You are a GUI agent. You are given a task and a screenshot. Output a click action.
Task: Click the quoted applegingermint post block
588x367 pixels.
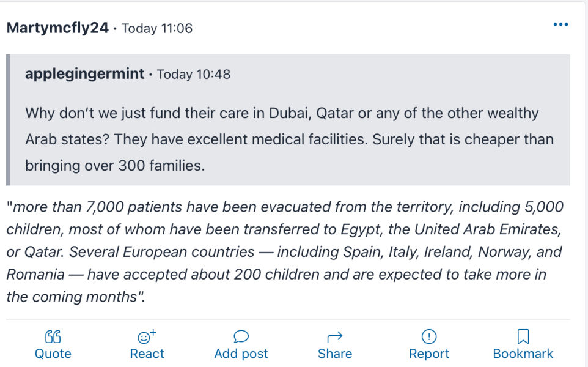(x=293, y=120)
